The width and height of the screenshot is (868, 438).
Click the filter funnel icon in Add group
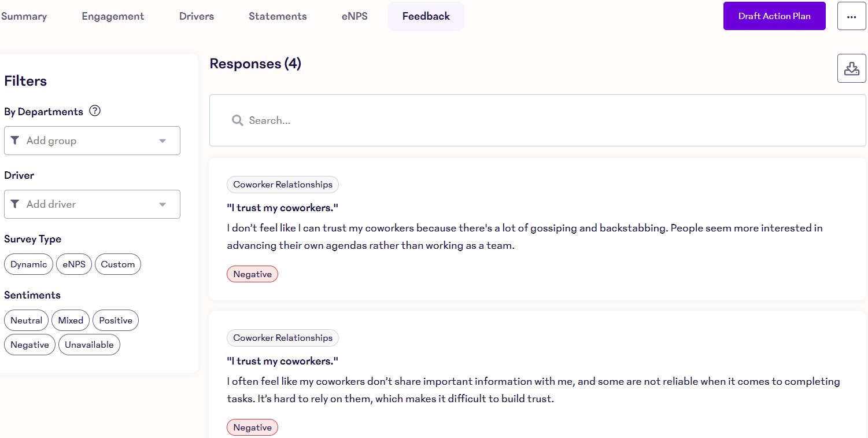click(x=16, y=141)
